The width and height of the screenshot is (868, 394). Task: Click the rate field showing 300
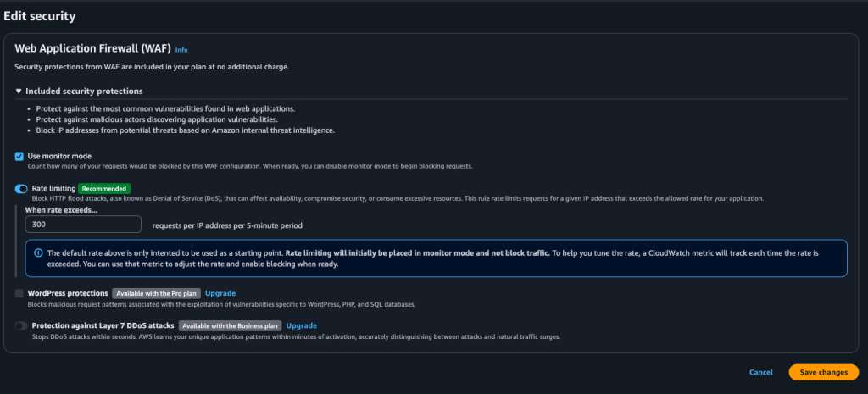pos(83,225)
